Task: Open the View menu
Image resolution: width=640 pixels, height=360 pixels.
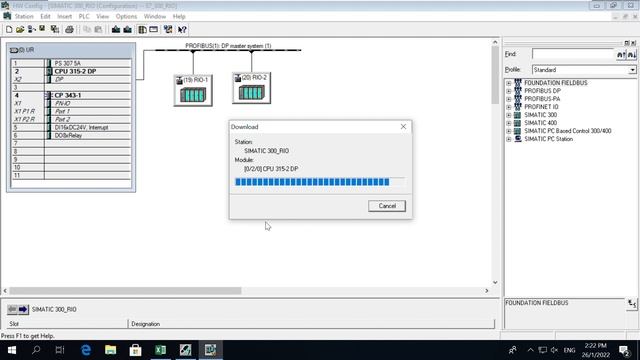Action: click(x=102, y=17)
